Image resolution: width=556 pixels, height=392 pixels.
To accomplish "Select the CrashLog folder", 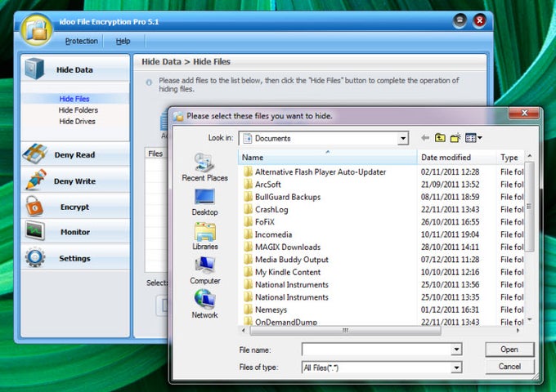I will (271, 209).
